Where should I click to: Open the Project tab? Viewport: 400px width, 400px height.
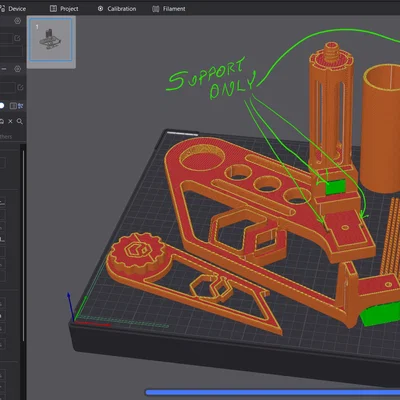[64, 9]
